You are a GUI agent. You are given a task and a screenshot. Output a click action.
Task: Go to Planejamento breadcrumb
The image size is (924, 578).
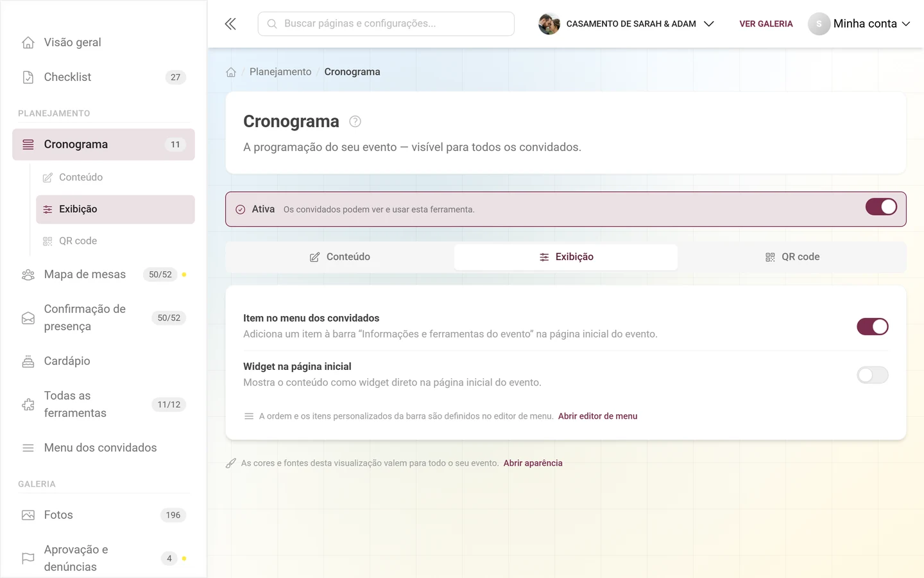pos(280,72)
